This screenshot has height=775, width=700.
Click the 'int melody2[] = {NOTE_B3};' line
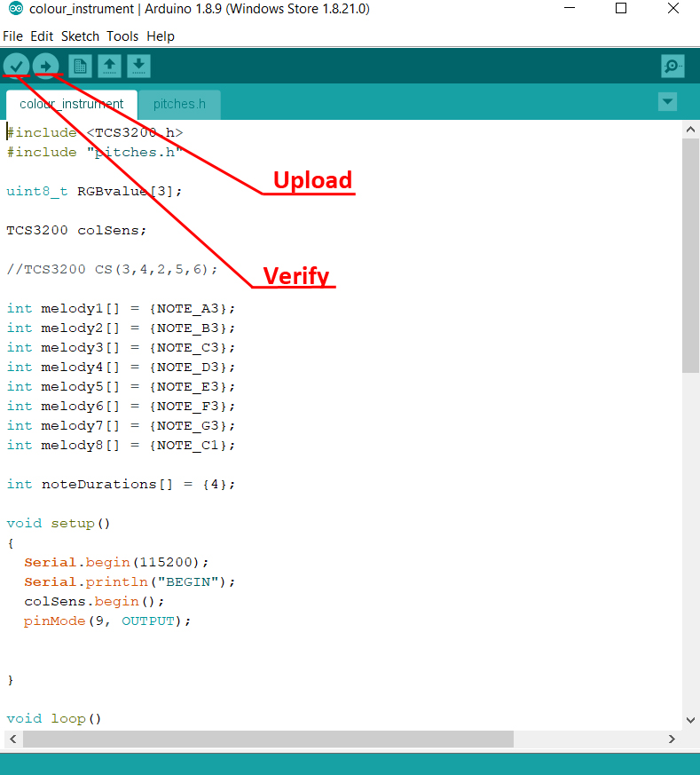point(121,328)
